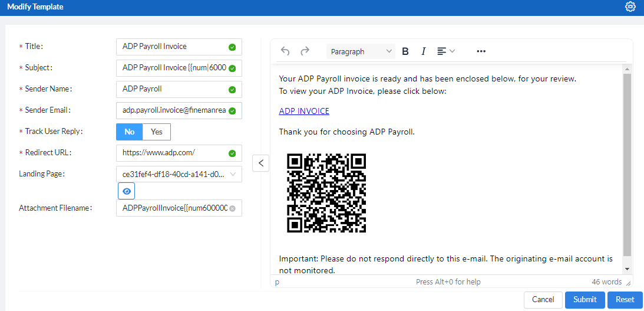The image size is (644, 311).
Task: Set Track User Reply to Yes
Action: tap(157, 132)
